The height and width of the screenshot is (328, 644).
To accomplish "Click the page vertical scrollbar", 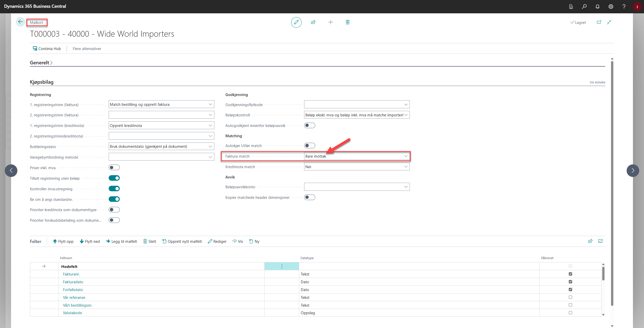I will click(x=612, y=183).
